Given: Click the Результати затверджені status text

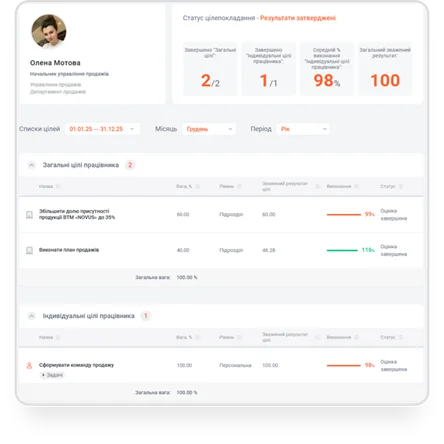Looking at the screenshot, I should tap(298, 18).
